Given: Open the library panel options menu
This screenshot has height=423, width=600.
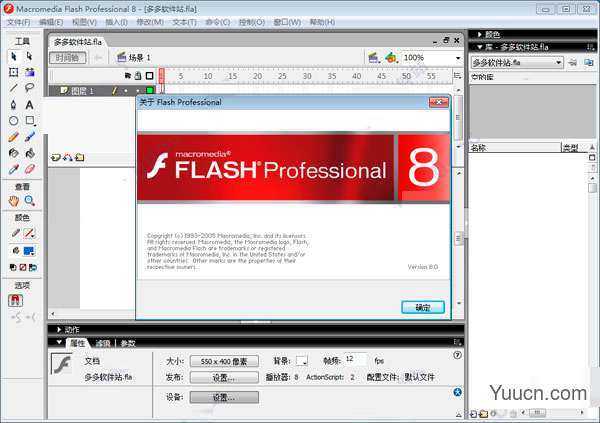Looking at the screenshot, I should [591, 47].
